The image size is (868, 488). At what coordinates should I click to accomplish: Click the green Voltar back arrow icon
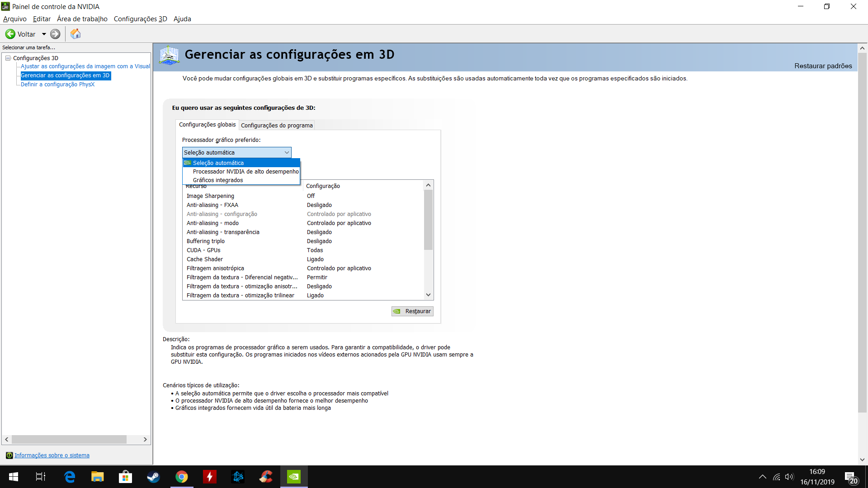[10, 34]
